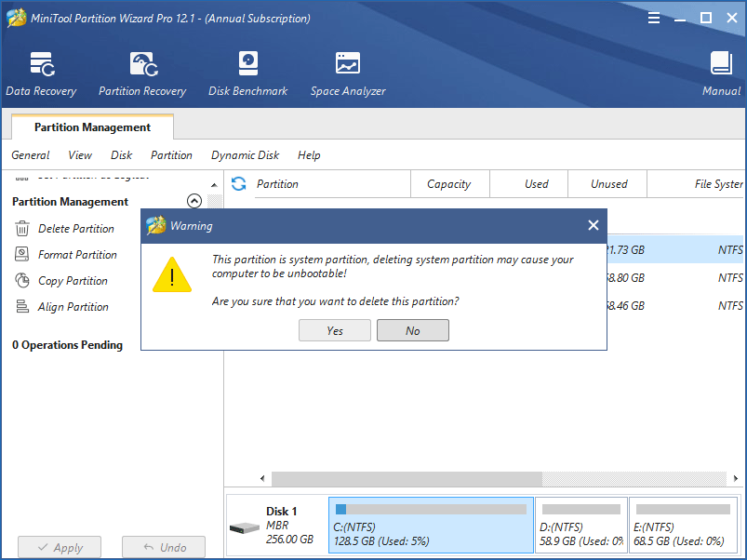This screenshot has width=747, height=560.
Task: Click the Copy Partition icon
Action: pyautogui.click(x=22, y=281)
